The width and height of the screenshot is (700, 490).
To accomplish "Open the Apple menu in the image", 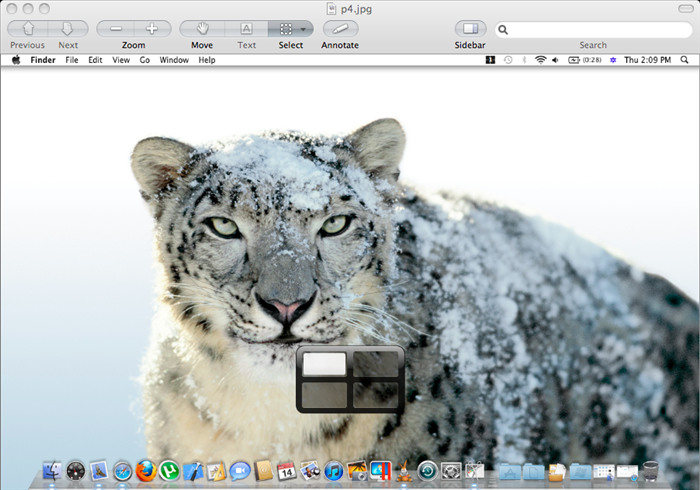I will 16,60.
